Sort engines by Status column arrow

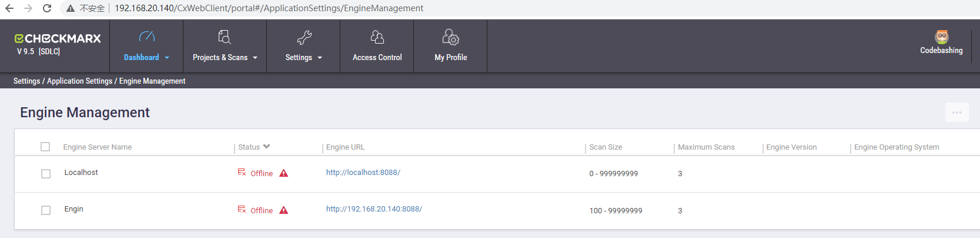point(266,147)
